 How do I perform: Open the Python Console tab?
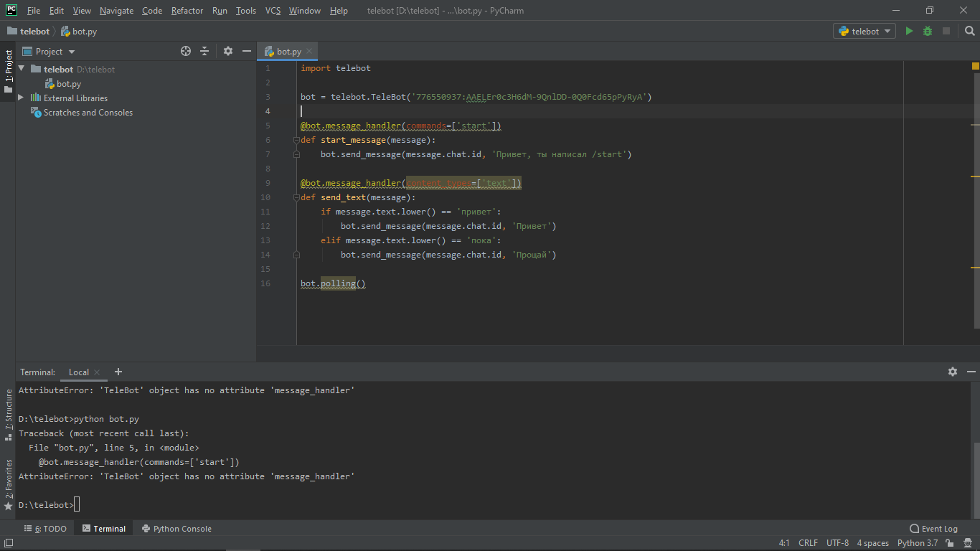click(x=176, y=529)
